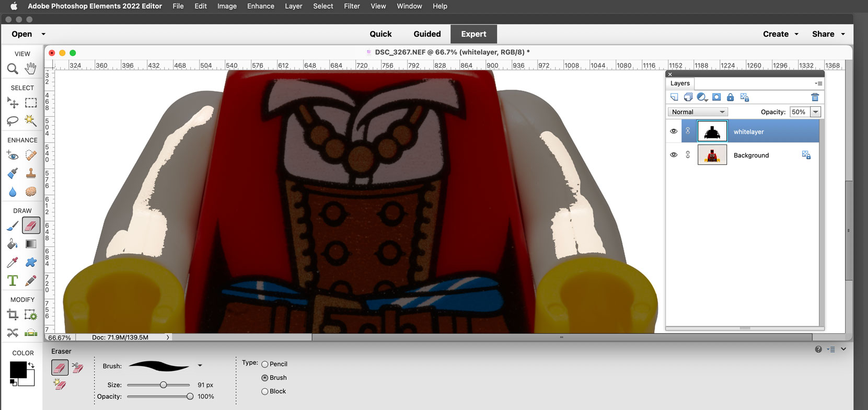Select the Rectangular Marquee tool

[x=31, y=102]
